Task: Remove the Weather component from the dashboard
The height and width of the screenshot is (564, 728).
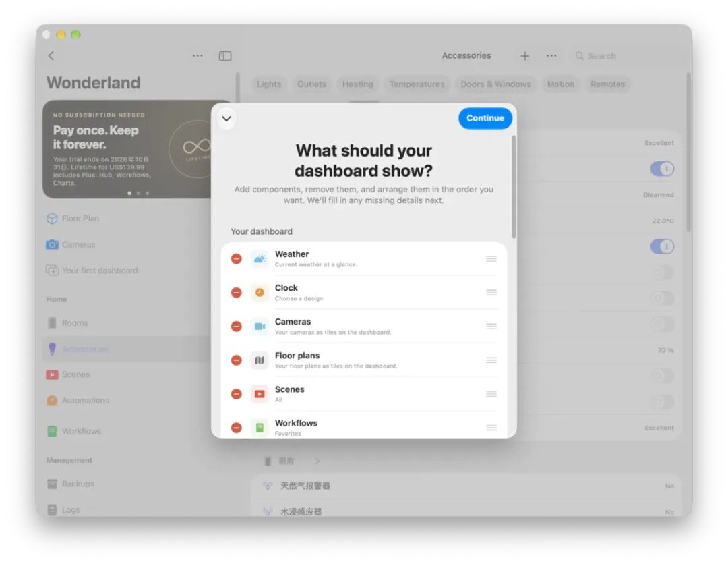Action: pyautogui.click(x=237, y=259)
